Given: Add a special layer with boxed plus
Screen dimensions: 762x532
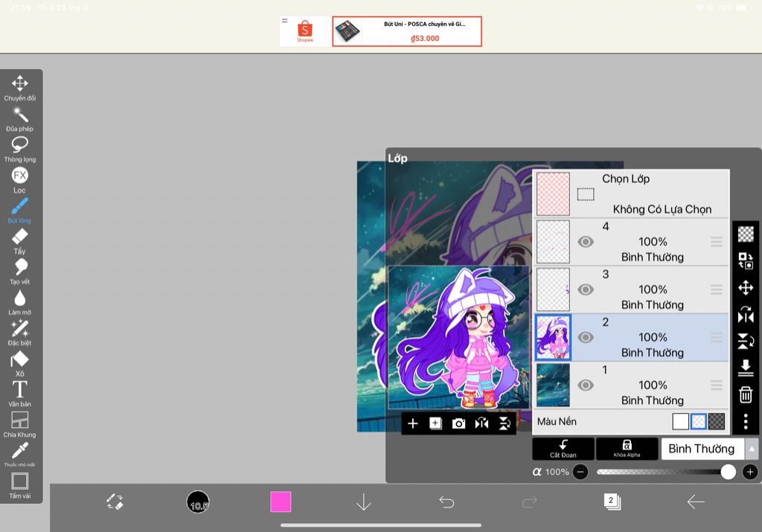Looking at the screenshot, I should [x=435, y=423].
